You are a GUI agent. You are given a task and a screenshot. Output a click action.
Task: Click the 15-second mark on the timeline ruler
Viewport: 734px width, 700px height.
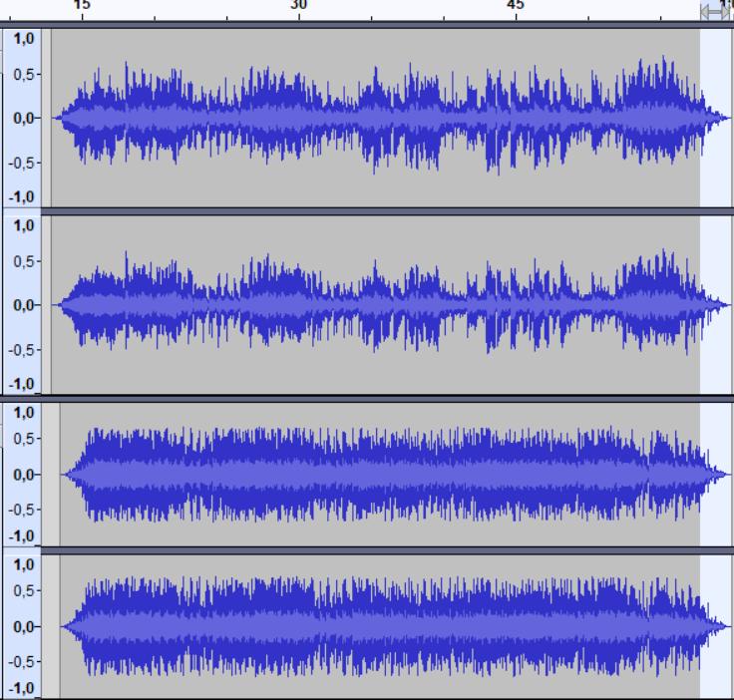pyautogui.click(x=82, y=6)
